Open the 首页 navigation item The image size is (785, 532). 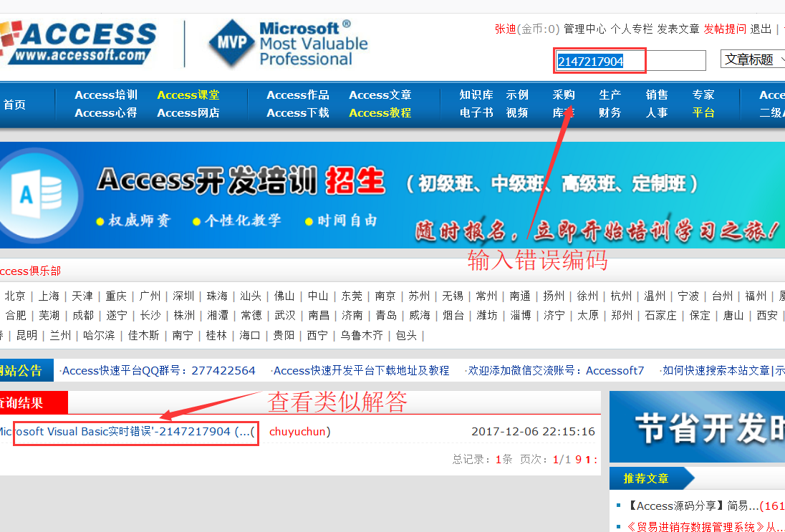pyautogui.click(x=14, y=104)
